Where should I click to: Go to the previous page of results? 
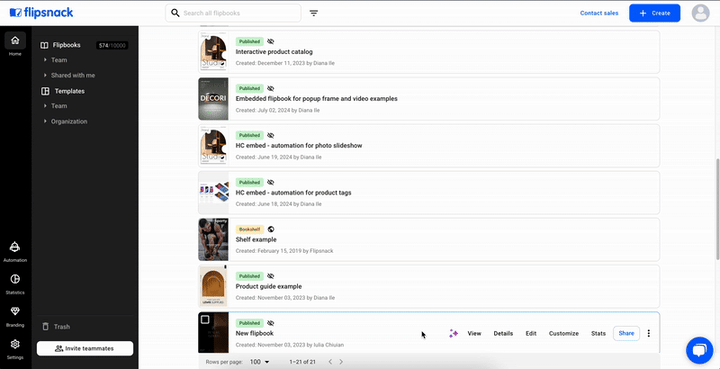[x=330, y=362]
